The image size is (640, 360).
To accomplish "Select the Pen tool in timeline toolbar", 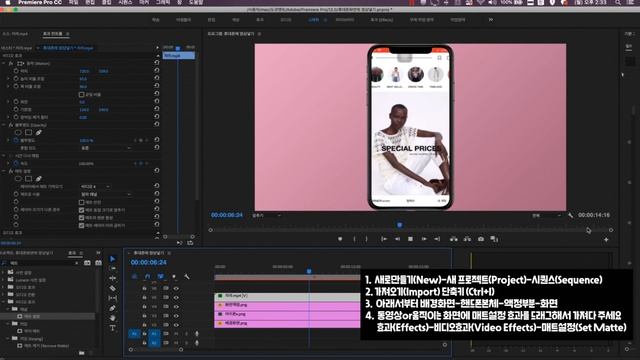I will tap(113, 308).
